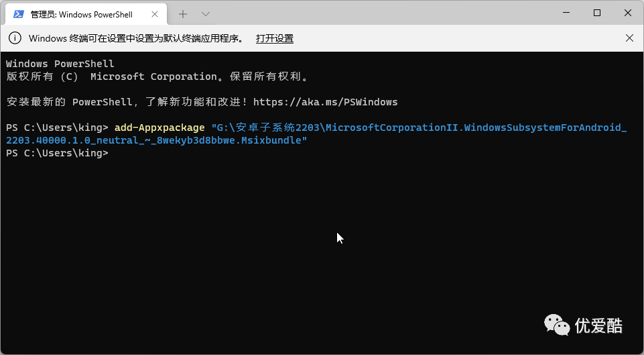The width and height of the screenshot is (644, 355).
Task: Close the Windows Terminal window
Action: tap(627, 13)
